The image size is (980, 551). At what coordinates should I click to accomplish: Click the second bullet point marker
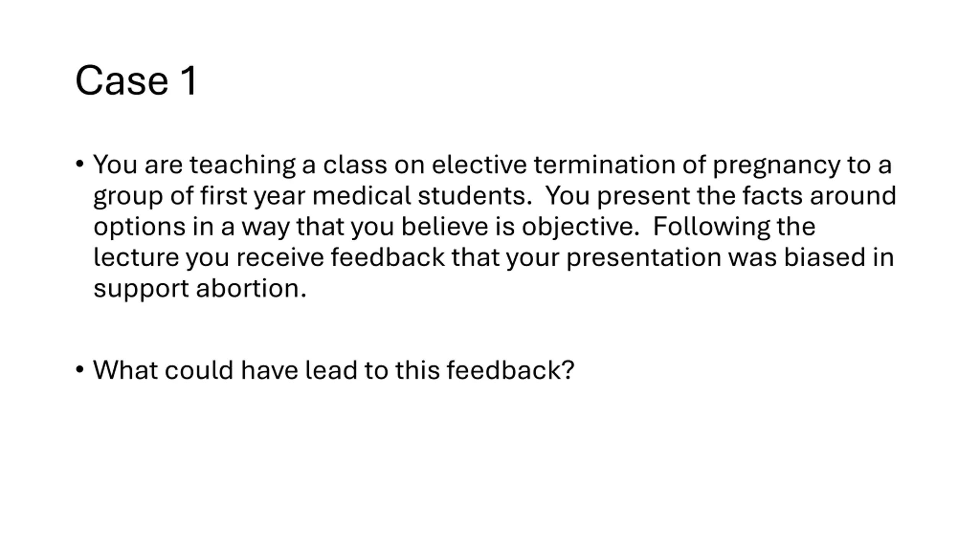click(80, 370)
